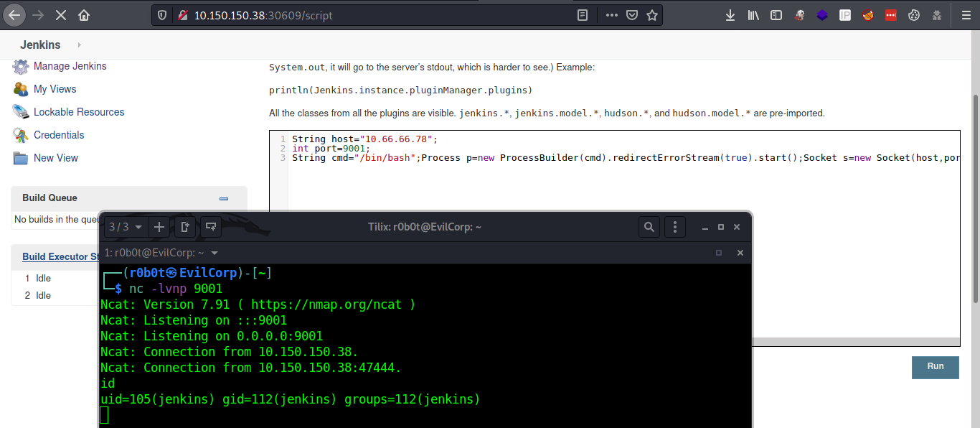Click the crossed-out orange extension icon
980x428 pixels.
click(x=868, y=15)
